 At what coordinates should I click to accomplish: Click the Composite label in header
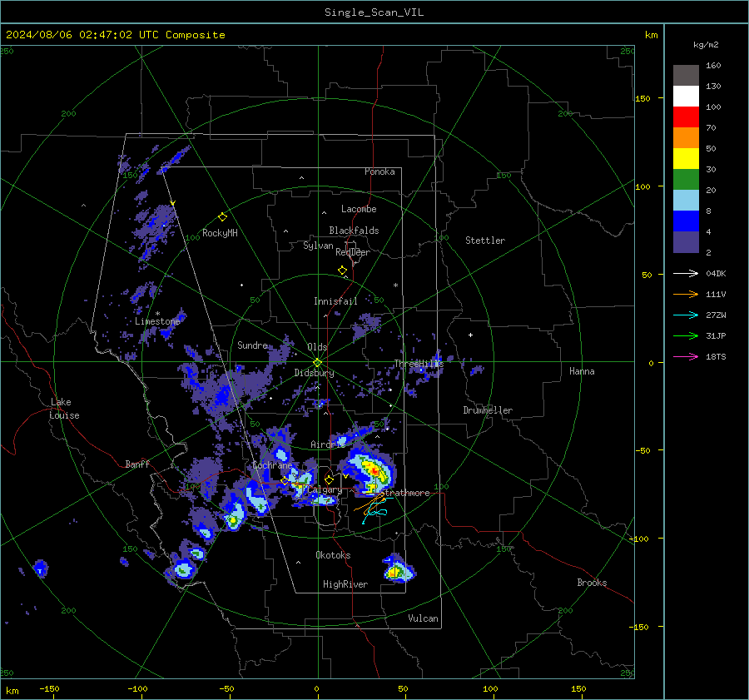[196, 35]
